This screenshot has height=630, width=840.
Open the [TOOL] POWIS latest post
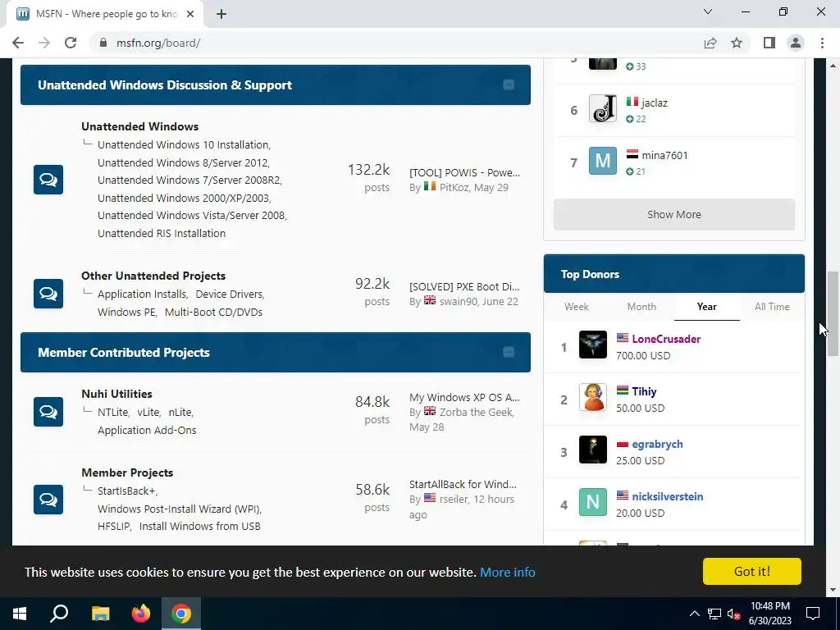pos(464,172)
